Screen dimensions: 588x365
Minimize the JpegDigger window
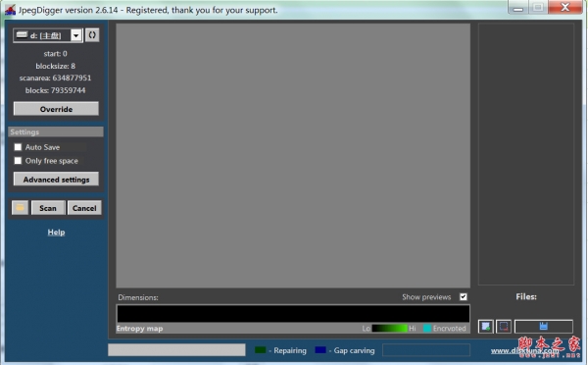(x=518, y=7)
